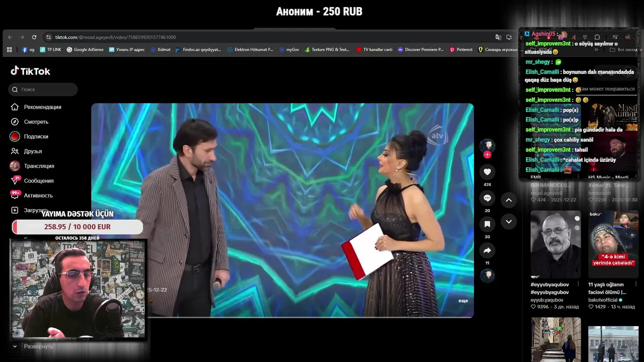Click the browser forward arrow
Image resolution: width=644 pixels, height=362 pixels.
tap(22, 37)
